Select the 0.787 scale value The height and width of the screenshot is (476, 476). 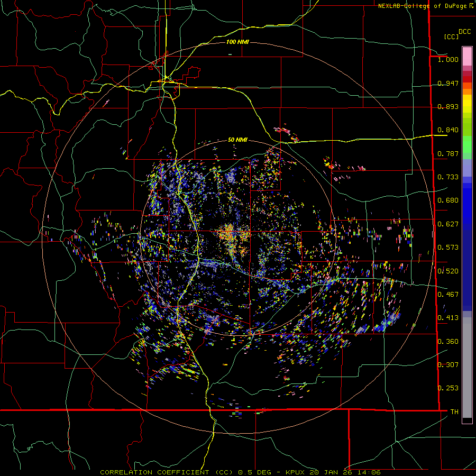[448, 153]
